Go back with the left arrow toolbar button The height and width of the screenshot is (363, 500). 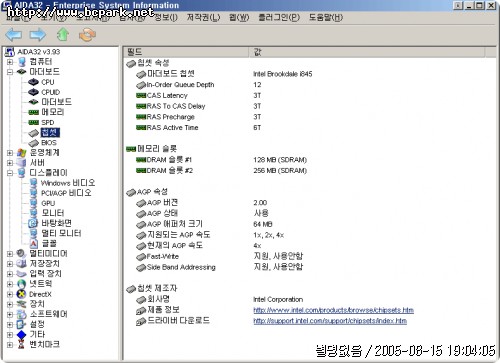click(x=14, y=35)
